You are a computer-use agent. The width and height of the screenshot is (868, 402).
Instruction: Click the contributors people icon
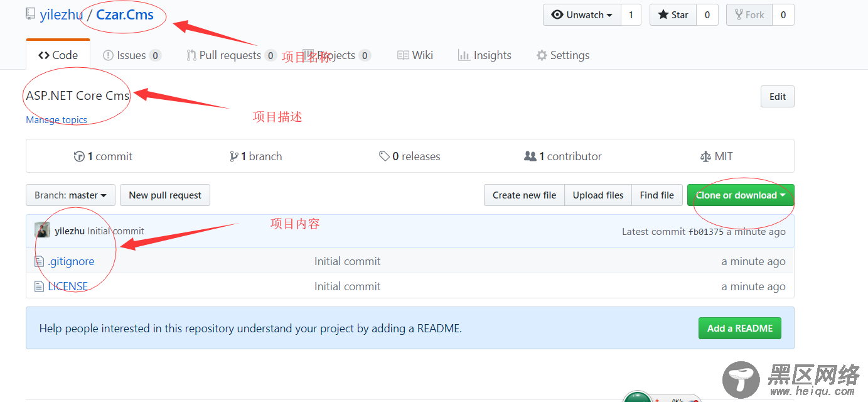(x=530, y=156)
